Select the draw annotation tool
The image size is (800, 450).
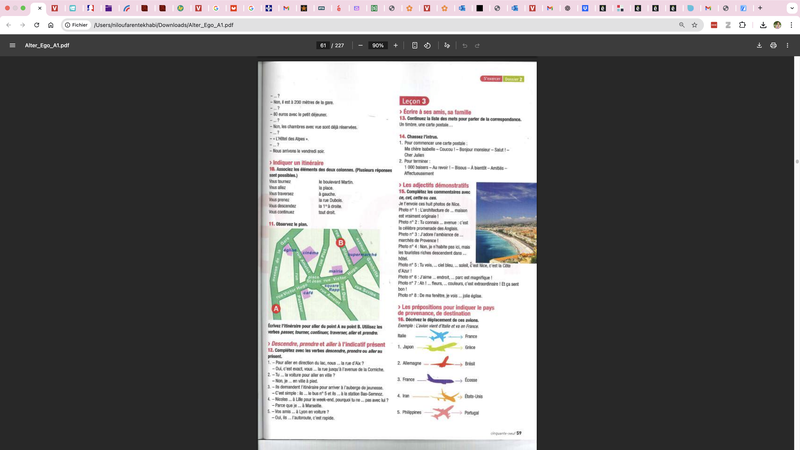point(447,45)
